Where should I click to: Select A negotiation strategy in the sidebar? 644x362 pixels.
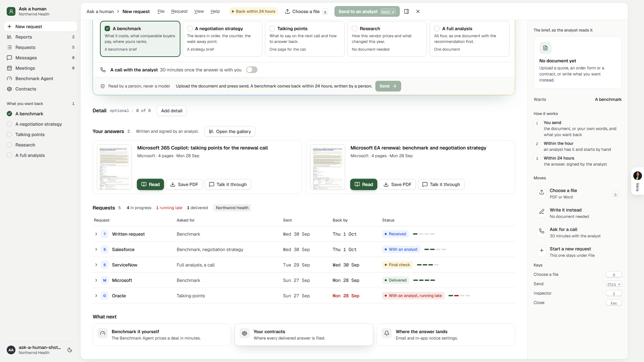click(40, 124)
